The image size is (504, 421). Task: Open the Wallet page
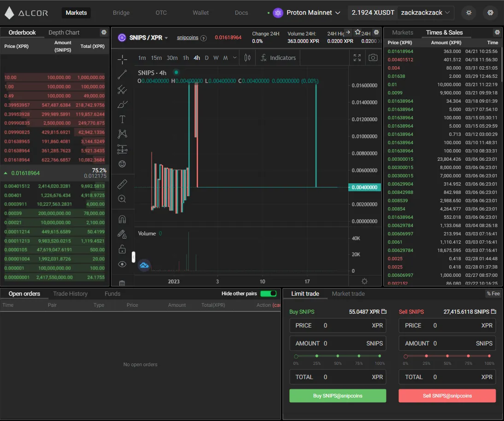coord(200,13)
